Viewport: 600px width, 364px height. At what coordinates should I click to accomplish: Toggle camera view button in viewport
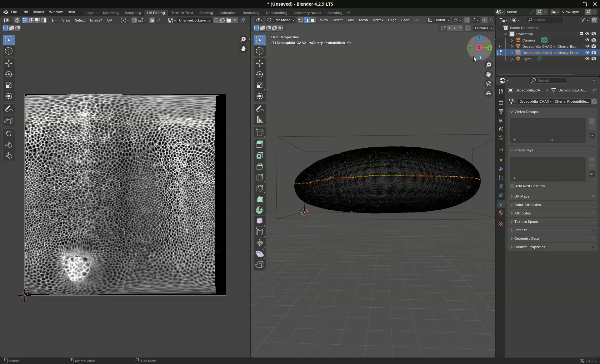pos(488,84)
